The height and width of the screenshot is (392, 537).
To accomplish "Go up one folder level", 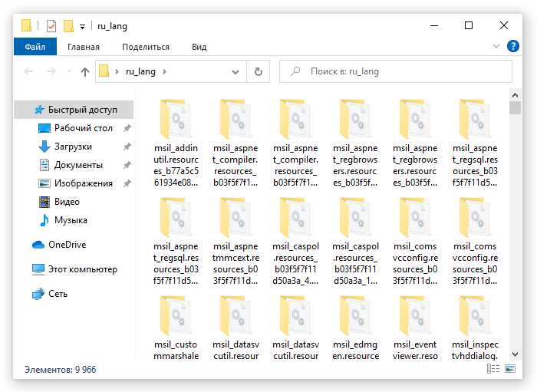I will (85, 71).
